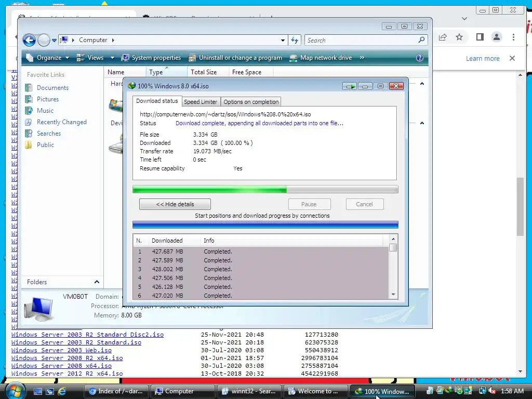Click the 1:58 AM system clock
Viewport: 532px width, 399px height.
tap(512, 391)
